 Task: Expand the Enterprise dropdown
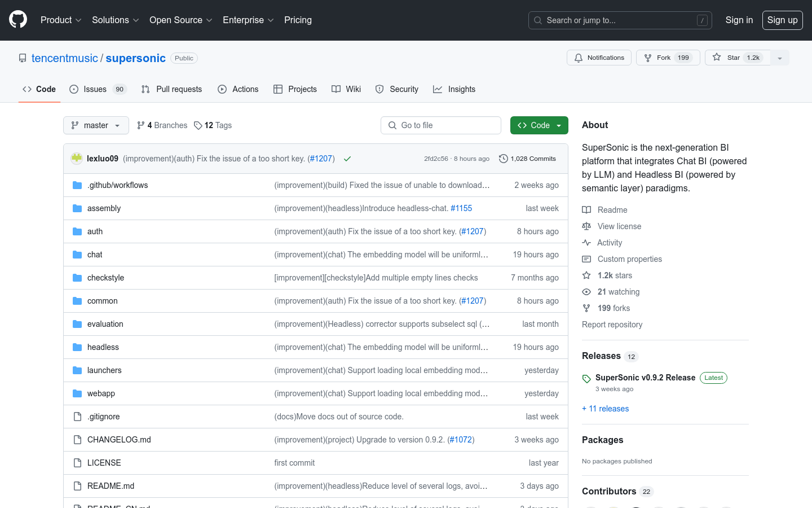pos(248,20)
